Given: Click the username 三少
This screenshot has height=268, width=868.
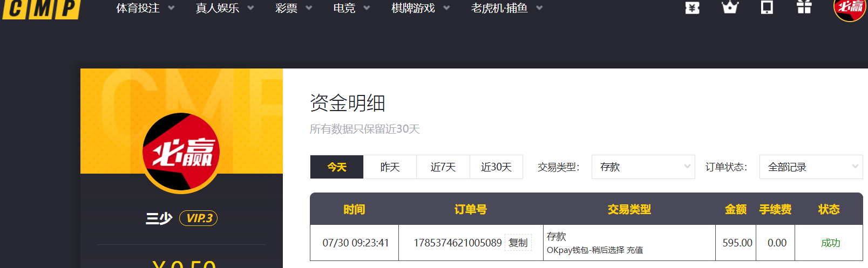Looking at the screenshot, I should (159, 218).
